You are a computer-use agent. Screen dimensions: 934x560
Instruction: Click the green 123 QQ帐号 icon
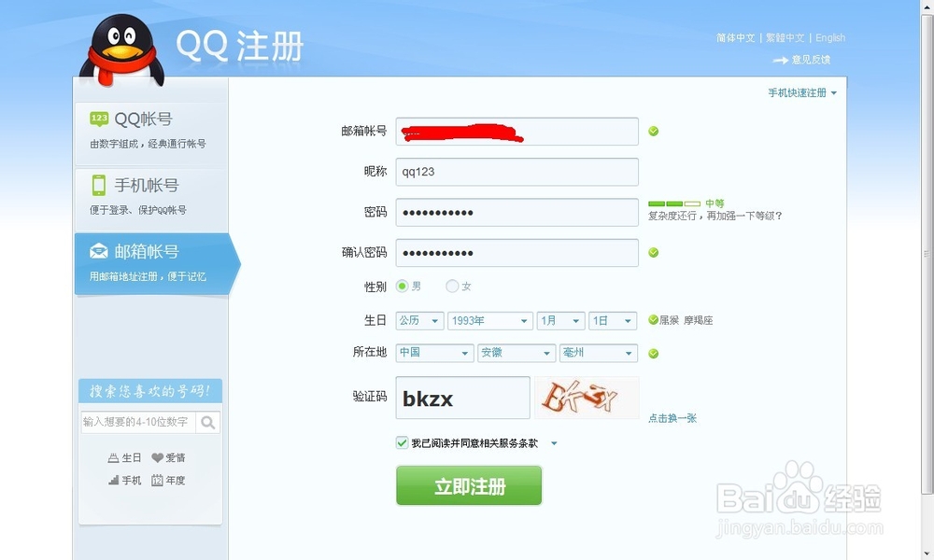coord(99,119)
